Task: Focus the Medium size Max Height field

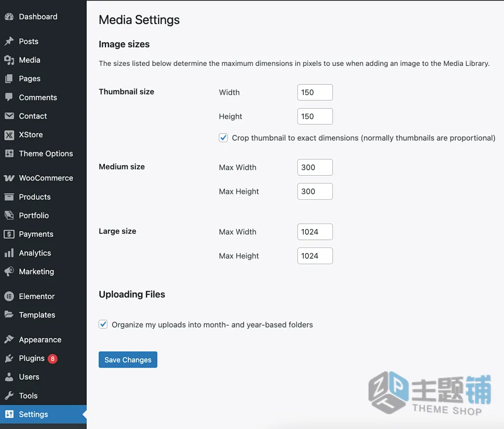Action: coord(315,191)
